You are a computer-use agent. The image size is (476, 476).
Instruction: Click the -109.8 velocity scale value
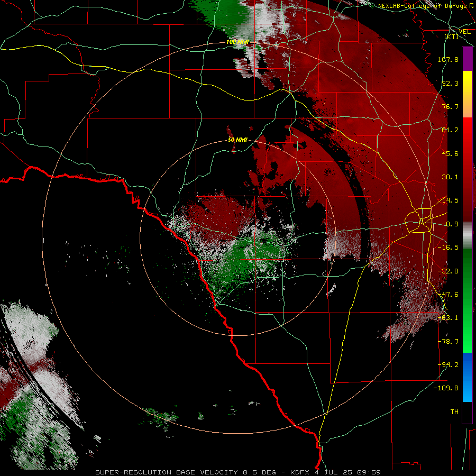click(446, 388)
